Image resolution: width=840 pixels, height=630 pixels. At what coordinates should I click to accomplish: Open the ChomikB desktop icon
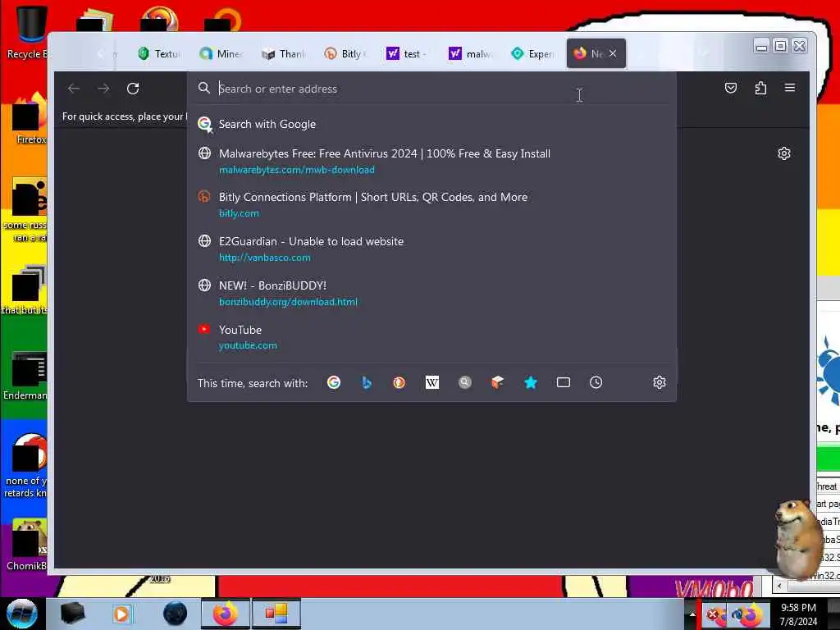27,545
